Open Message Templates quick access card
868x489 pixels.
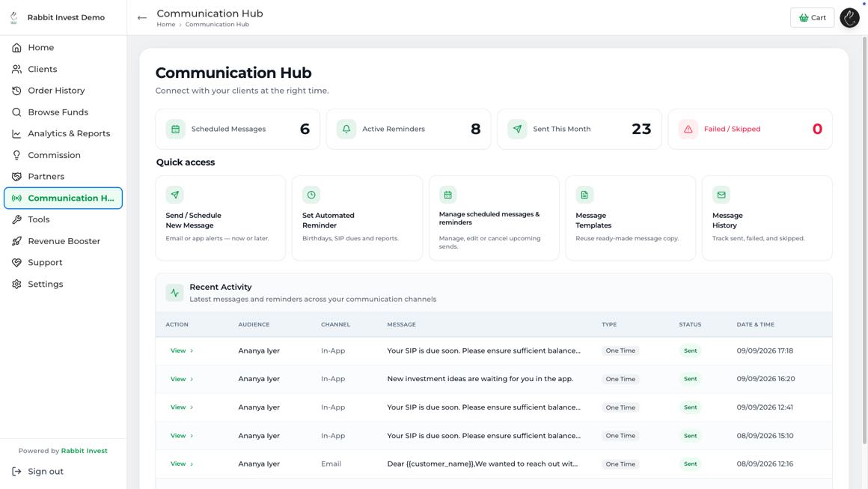(631, 218)
